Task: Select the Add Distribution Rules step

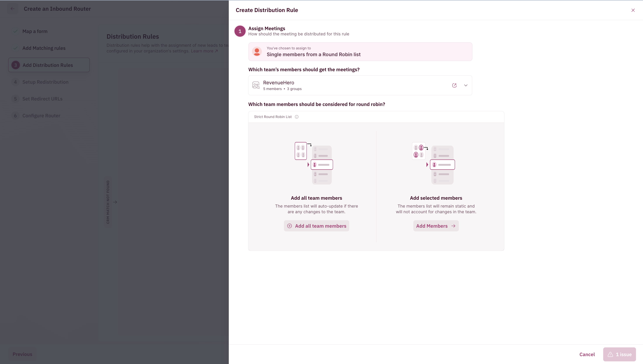Action: pos(49,65)
